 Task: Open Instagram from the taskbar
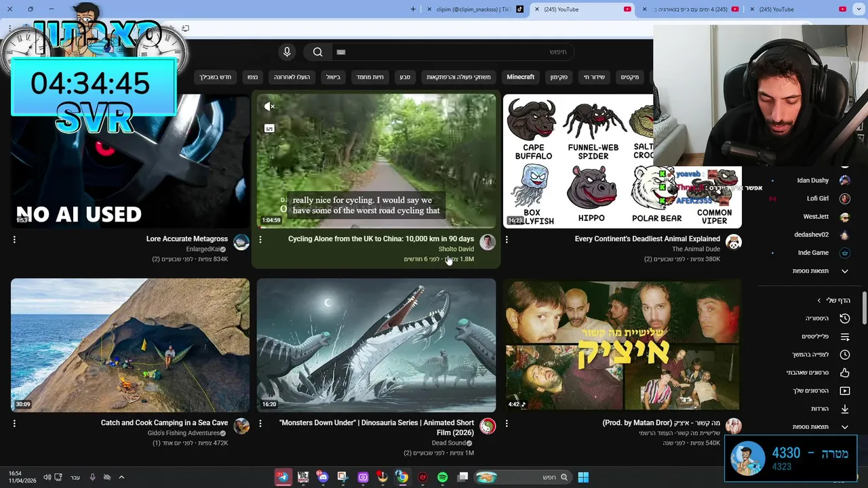[x=363, y=477]
